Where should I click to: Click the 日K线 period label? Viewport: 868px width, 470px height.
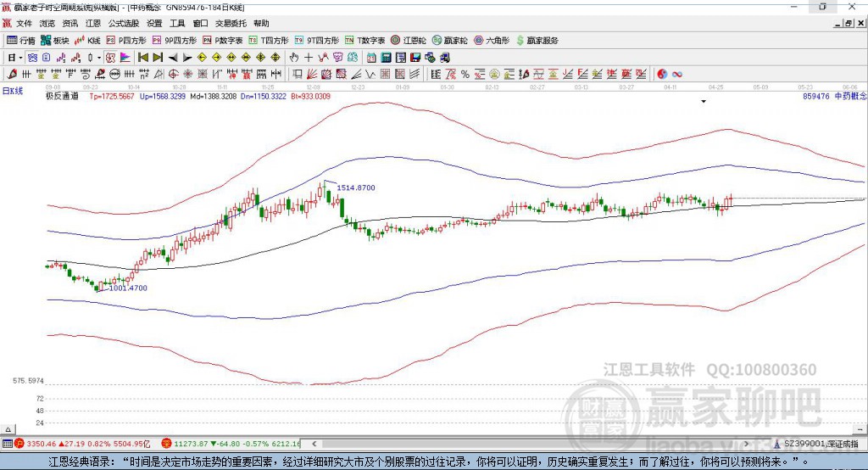pyautogui.click(x=13, y=90)
